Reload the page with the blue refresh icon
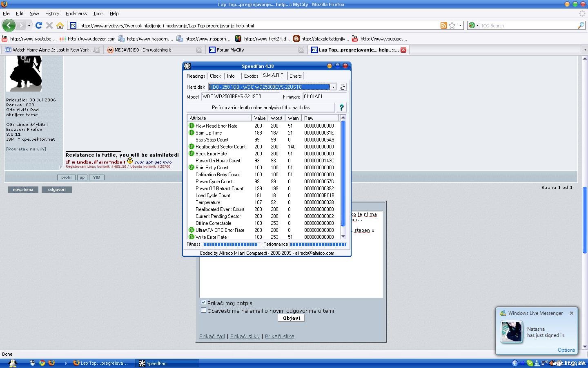 click(39, 25)
